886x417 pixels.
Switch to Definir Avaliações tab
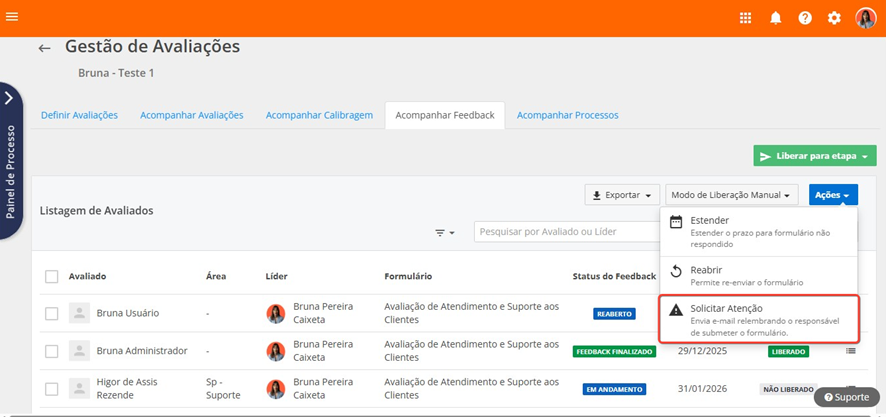tap(79, 115)
